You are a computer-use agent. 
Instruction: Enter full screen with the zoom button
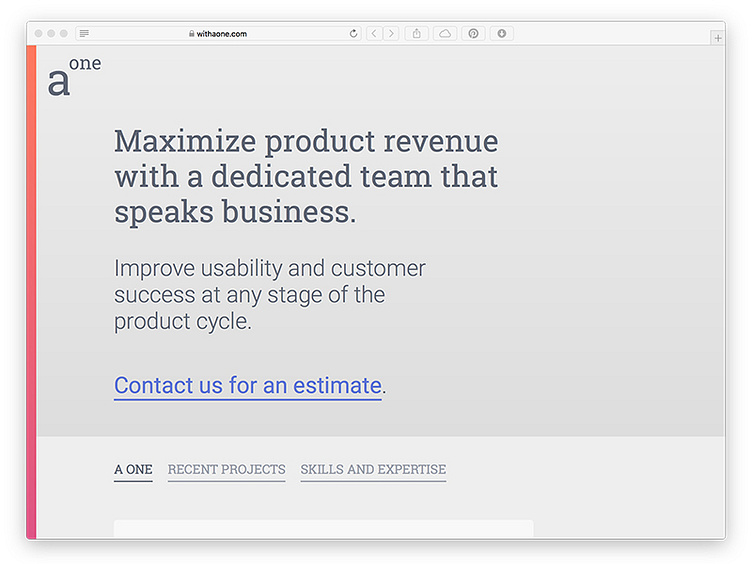[63, 34]
